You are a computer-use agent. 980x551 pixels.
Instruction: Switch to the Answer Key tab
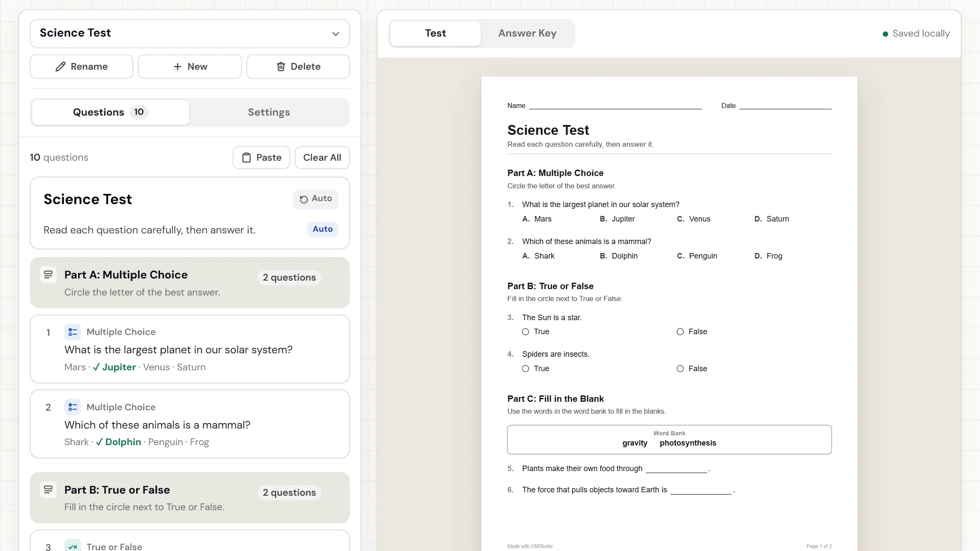click(x=527, y=33)
